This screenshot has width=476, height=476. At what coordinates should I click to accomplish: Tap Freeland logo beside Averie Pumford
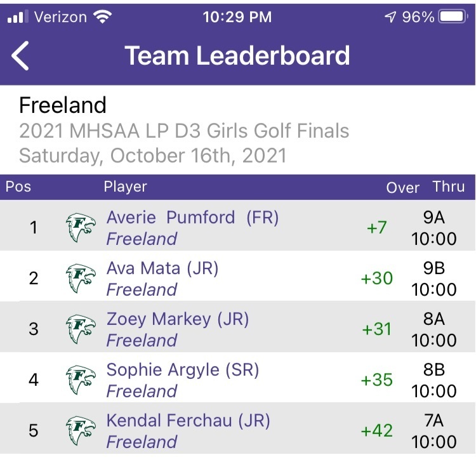[81, 228]
